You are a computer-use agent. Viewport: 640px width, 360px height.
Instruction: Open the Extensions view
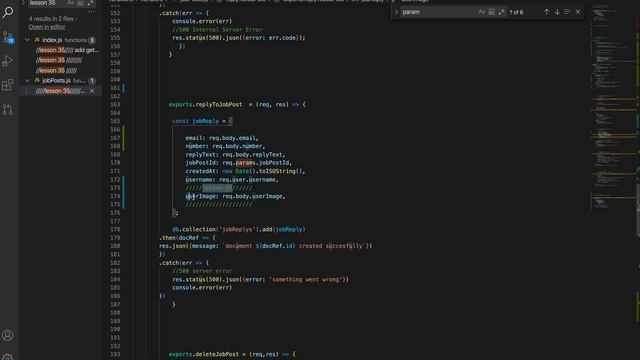click(8, 85)
